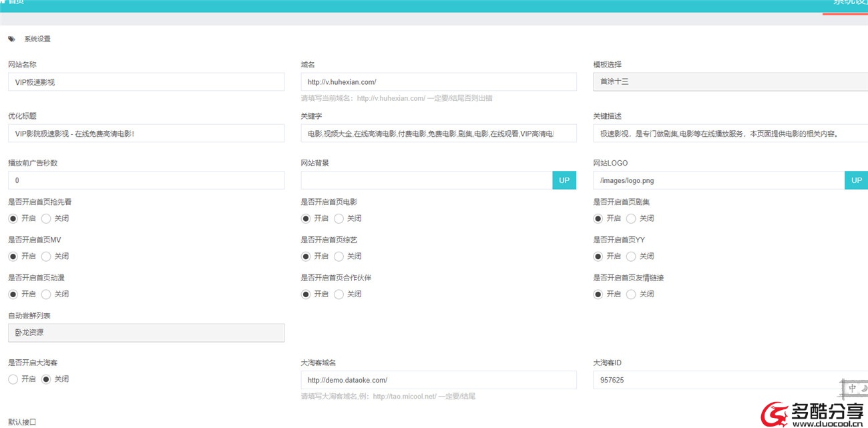Click the 关键字 input field
This screenshot has height=428, width=868.
pyautogui.click(x=439, y=133)
